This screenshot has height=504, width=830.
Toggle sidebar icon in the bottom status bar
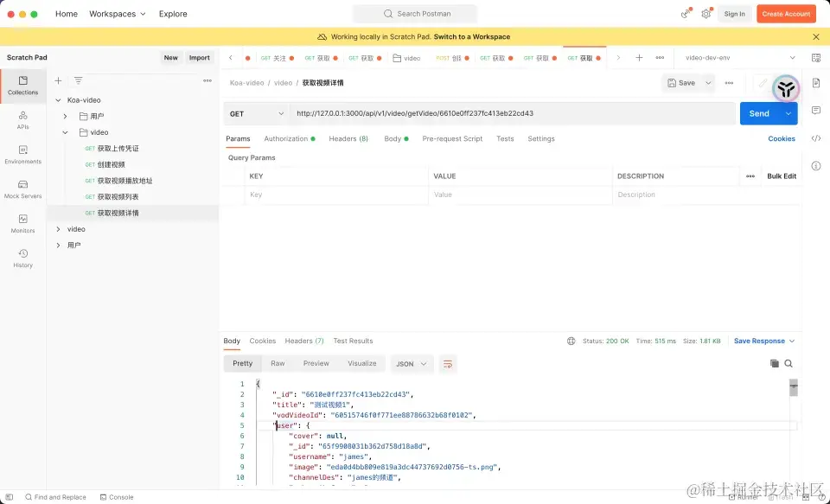pyautogui.click(x=9, y=497)
